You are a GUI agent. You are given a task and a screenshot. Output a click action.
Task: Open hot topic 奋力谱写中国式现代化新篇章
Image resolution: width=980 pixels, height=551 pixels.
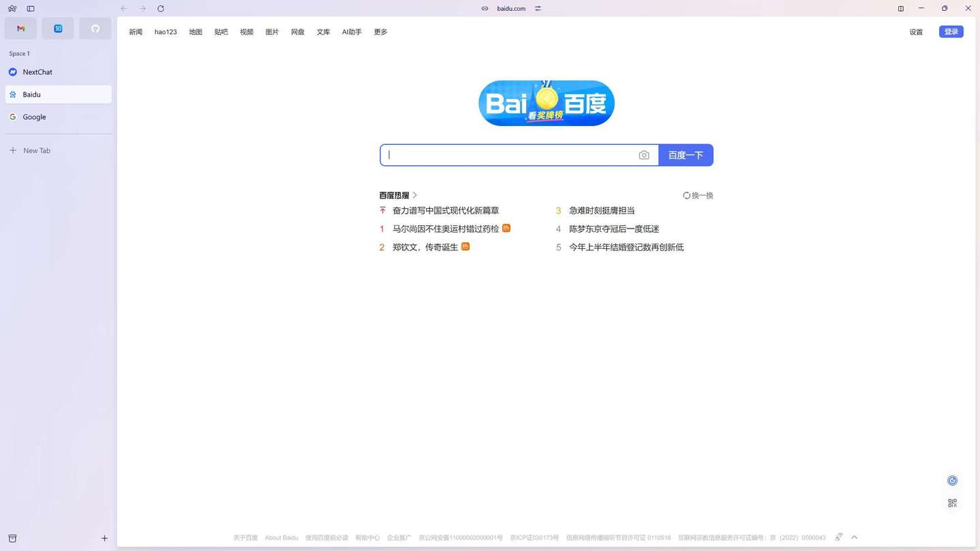point(446,211)
